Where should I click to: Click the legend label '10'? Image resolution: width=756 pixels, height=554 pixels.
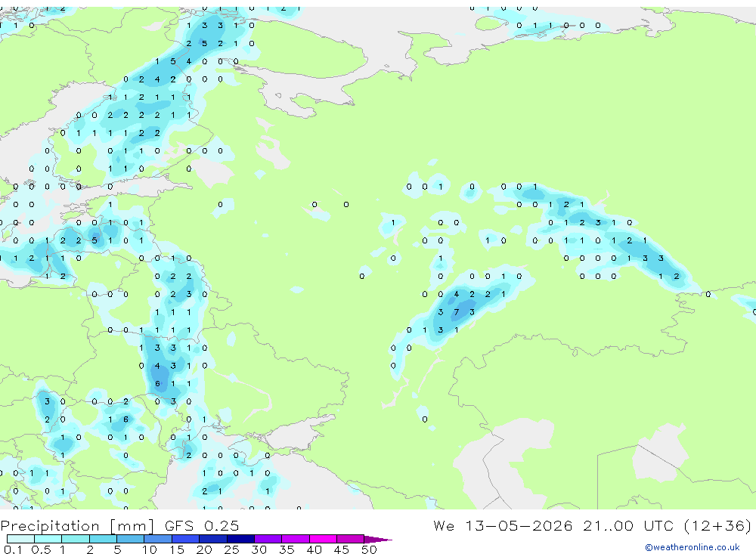[x=150, y=549]
